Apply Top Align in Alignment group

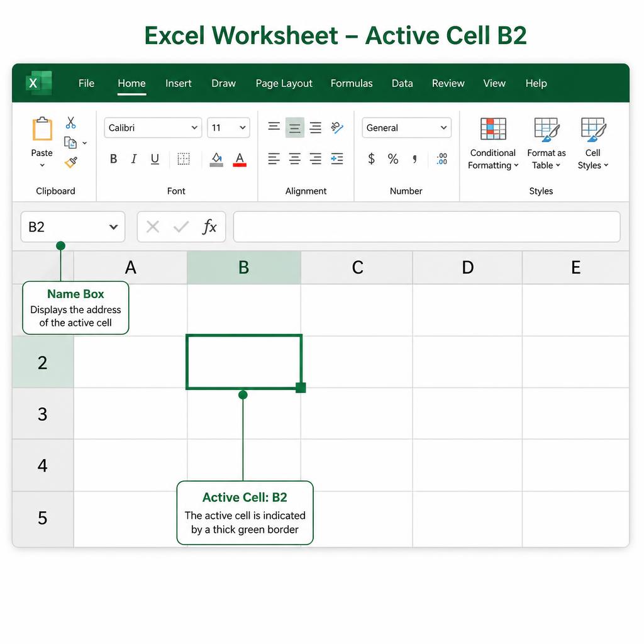(x=274, y=127)
